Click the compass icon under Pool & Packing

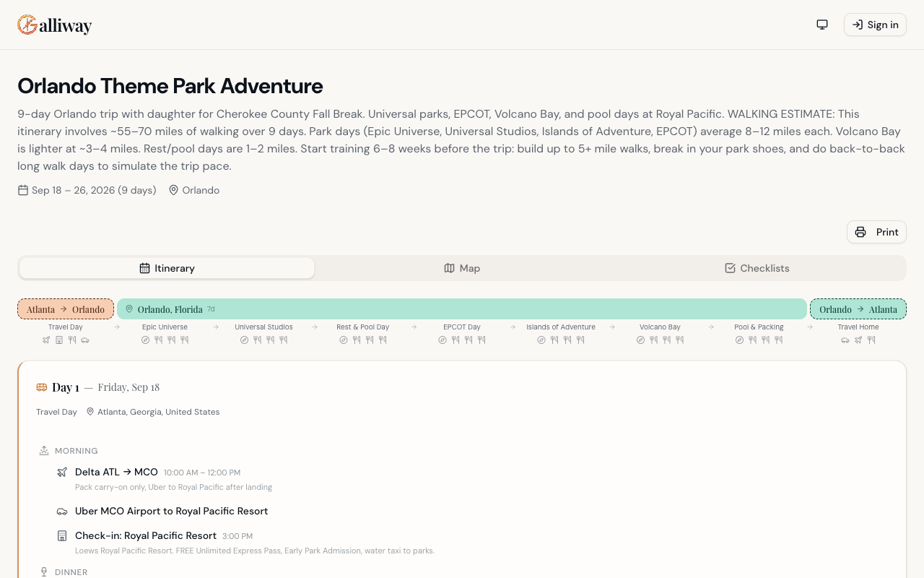739,340
